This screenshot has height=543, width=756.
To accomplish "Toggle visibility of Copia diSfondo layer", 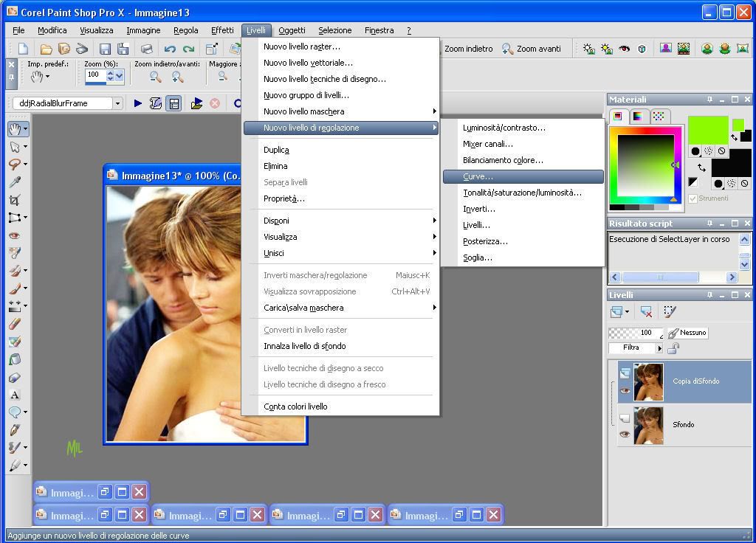I will [625, 391].
